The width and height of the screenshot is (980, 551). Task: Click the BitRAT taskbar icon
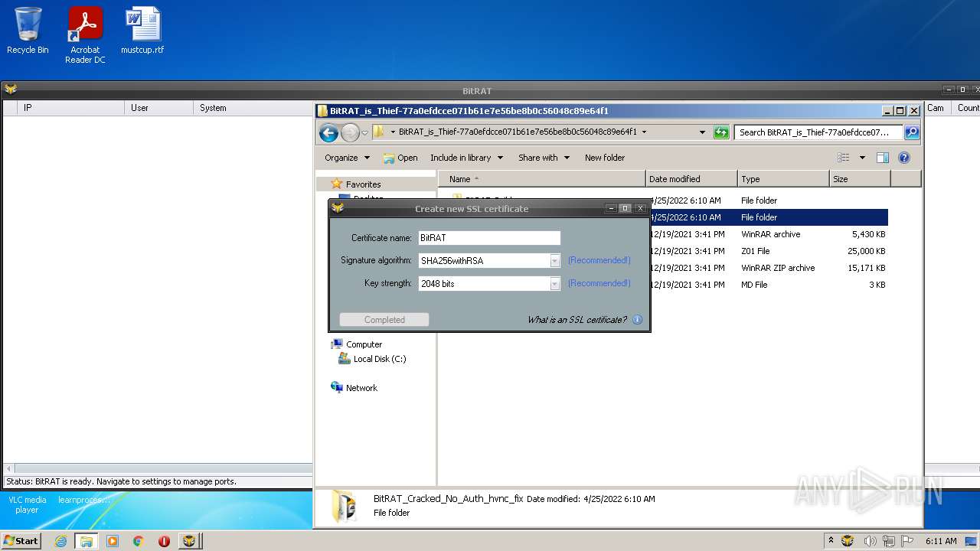point(189,541)
